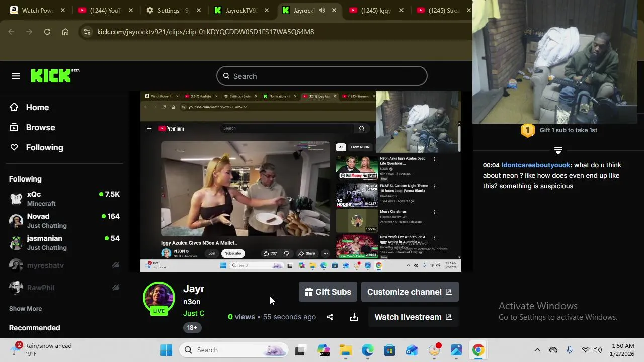Screen dimensions: 644x362
Task: Reload the page in Chrome
Action: coord(47,32)
